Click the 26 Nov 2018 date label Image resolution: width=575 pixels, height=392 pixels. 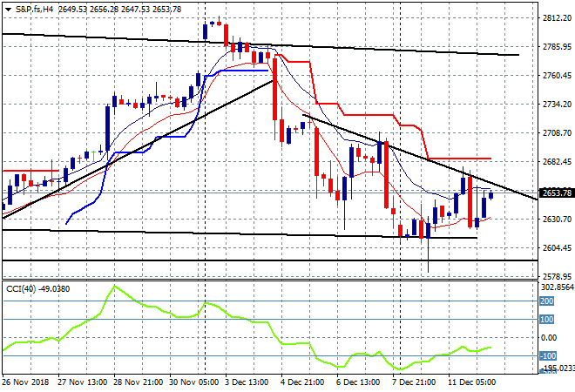25,382
